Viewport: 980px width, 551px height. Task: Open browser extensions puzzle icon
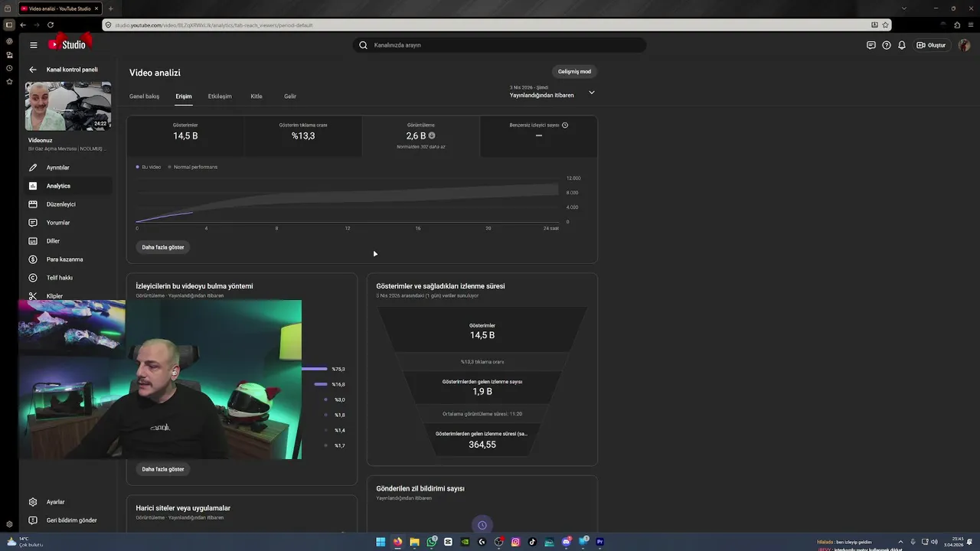point(957,24)
